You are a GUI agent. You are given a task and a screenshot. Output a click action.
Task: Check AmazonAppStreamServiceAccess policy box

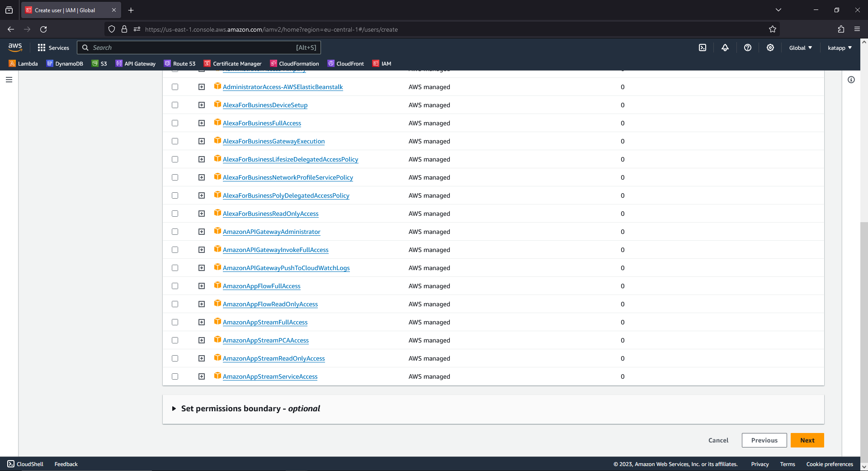(175, 376)
